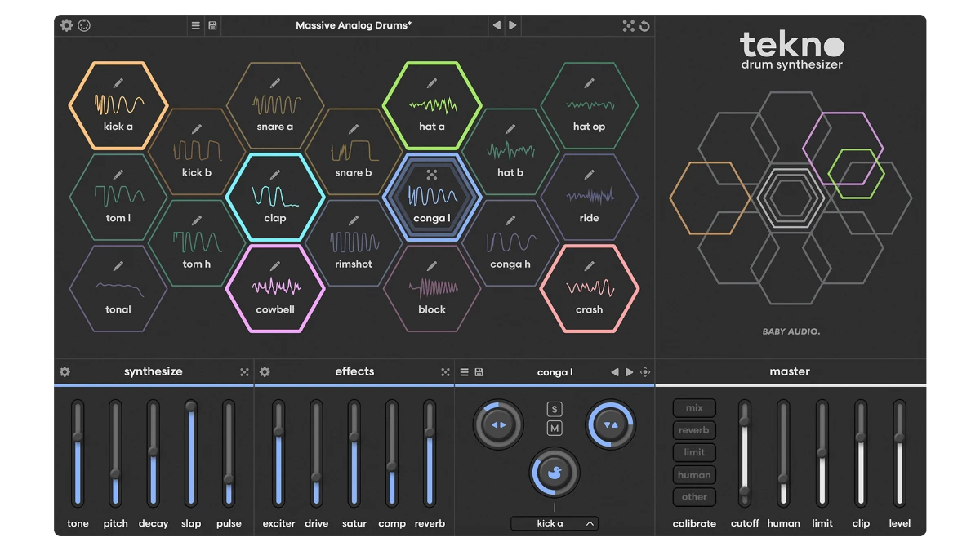Click the smiley face icon in header
This screenshot has width=980, height=551.
(x=84, y=25)
